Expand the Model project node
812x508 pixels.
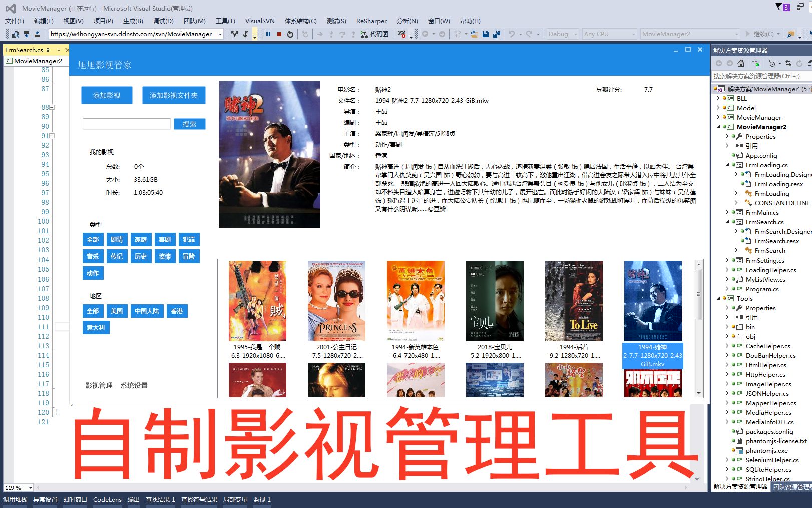pyautogui.click(x=718, y=108)
